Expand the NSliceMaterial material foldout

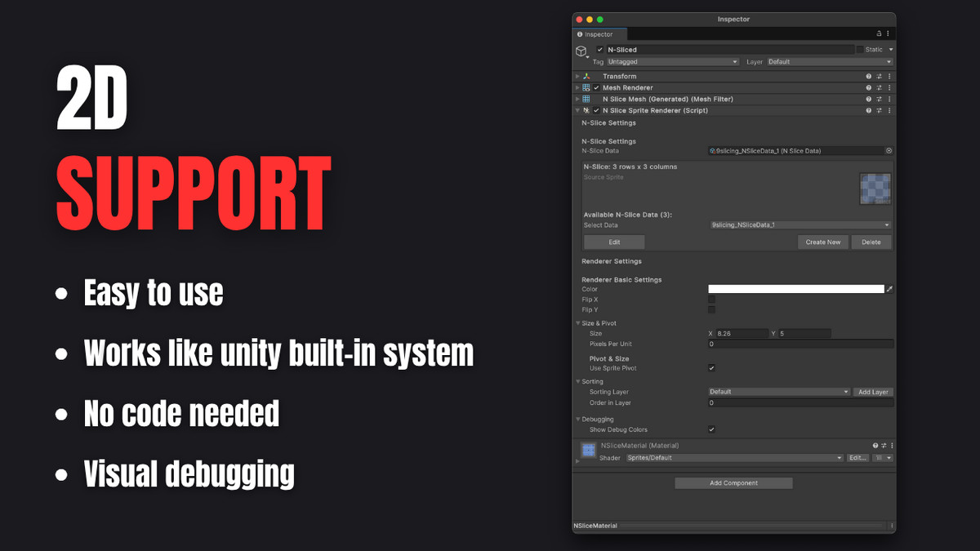point(577,461)
